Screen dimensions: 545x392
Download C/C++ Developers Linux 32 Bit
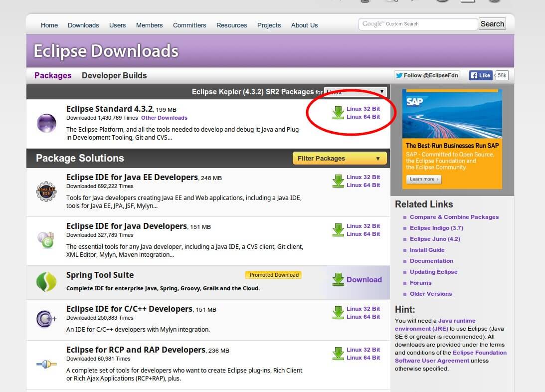point(363,309)
